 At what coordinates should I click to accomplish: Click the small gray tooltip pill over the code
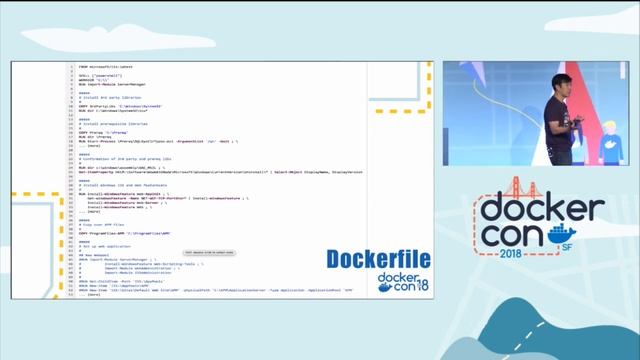tap(209, 253)
